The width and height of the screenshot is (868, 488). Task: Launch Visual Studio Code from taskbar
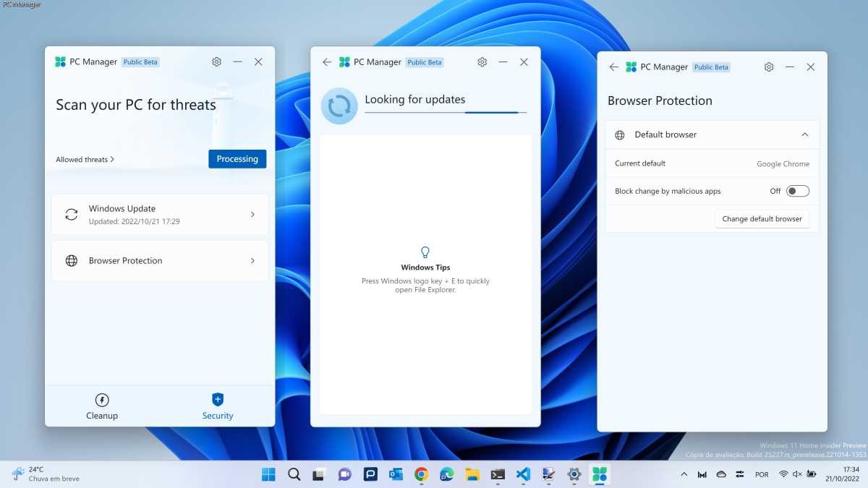523,474
